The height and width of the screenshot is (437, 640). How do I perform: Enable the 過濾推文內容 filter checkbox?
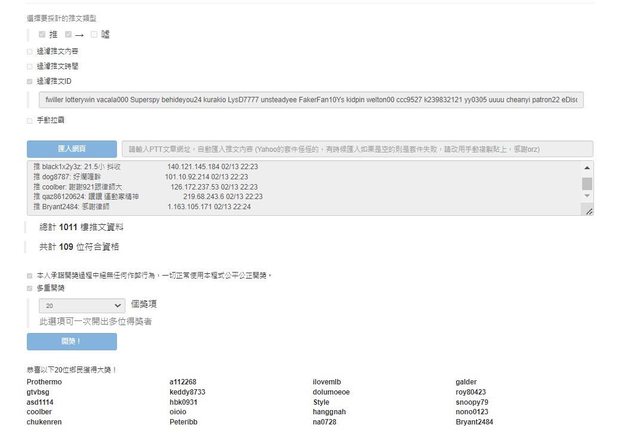[x=29, y=50]
